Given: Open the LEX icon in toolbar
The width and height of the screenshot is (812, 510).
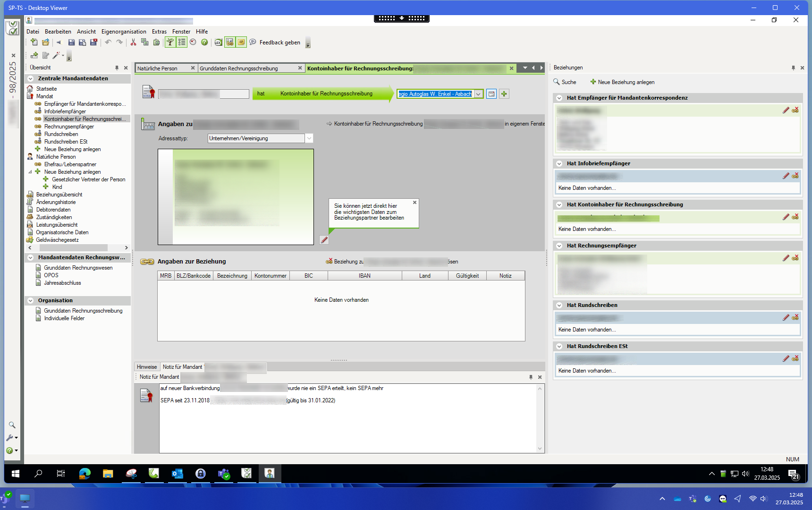Looking at the screenshot, I should (x=218, y=42).
